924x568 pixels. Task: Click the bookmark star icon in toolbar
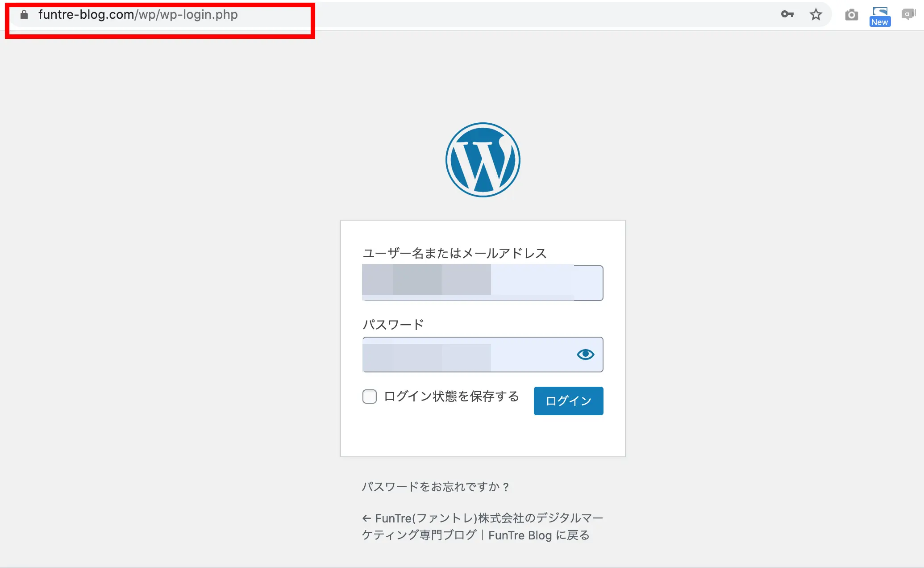(816, 14)
